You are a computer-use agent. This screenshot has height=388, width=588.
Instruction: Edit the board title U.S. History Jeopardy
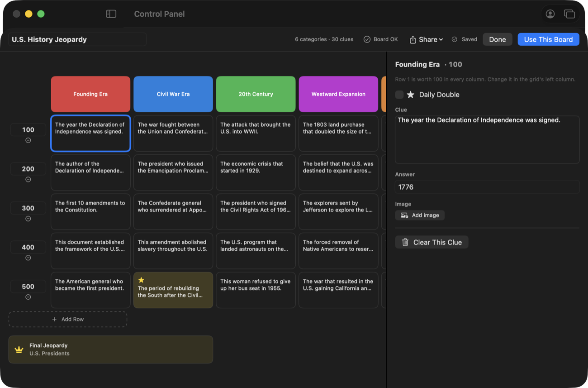click(x=77, y=39)
